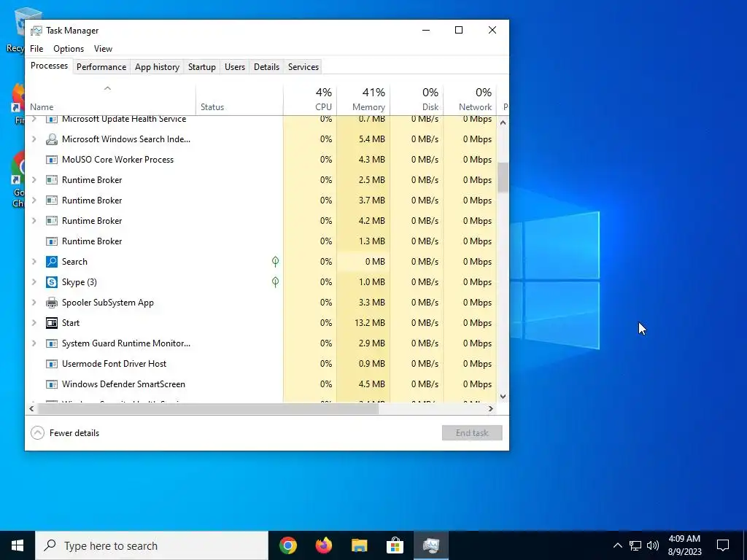Click the MoUSO Core Worker Process icon

click(52, 160)
